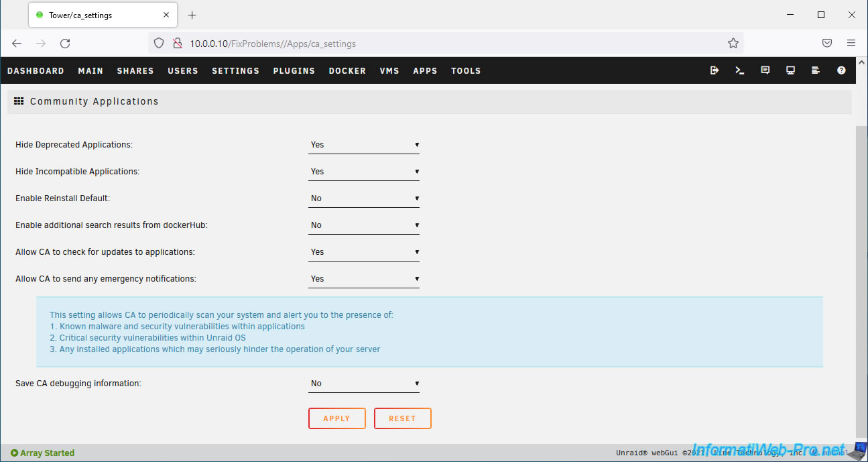This screenshot has width=868, height=462.
Task: Bookmark this page with the star icon
Action: pos(733,44)
